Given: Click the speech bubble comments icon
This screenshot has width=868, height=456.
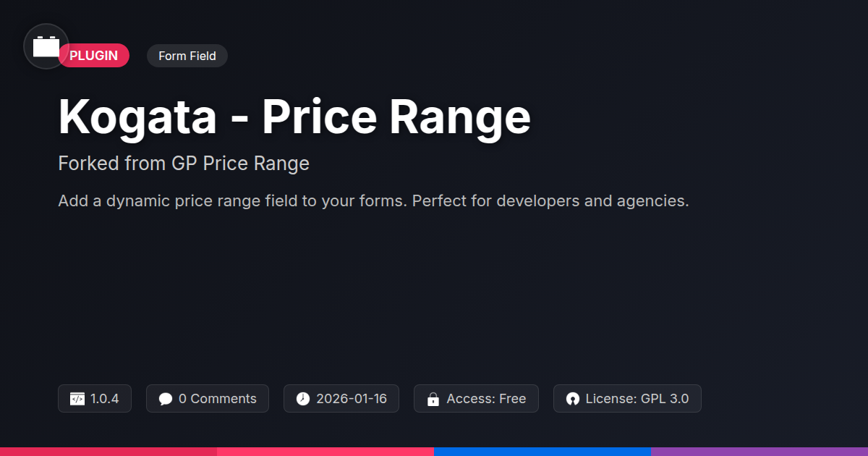Looking at the screenshot, I should (x=166, y=399).
